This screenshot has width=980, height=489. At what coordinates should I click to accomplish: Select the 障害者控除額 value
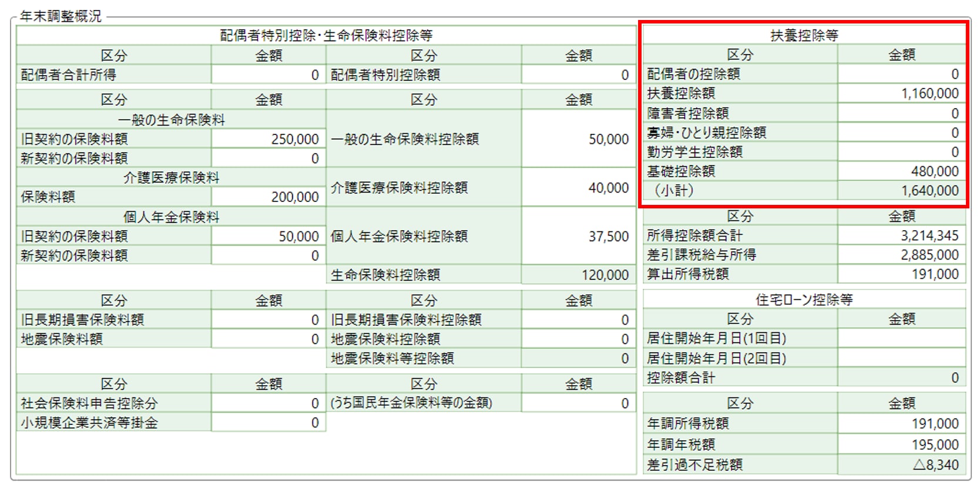tap(901, 113)
